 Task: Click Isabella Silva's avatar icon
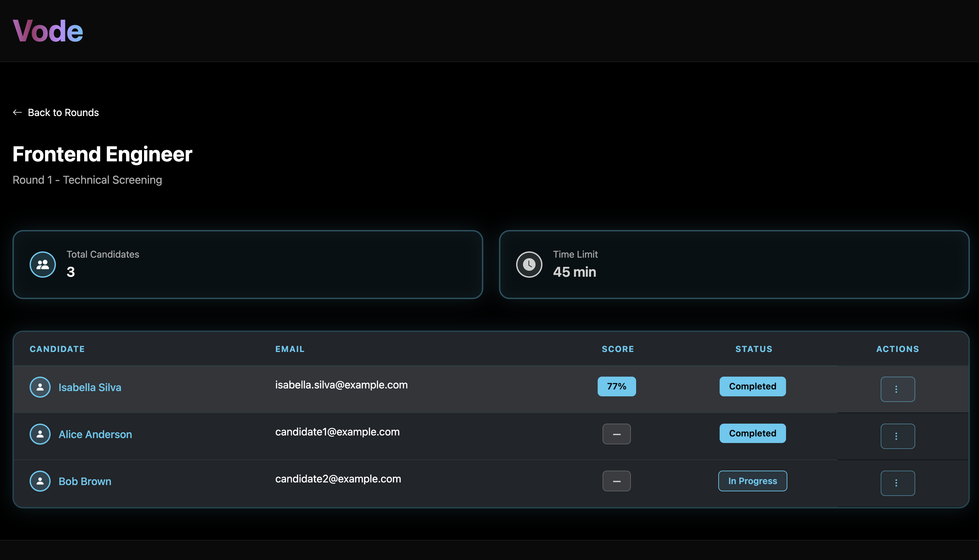[x=40, y=387]
